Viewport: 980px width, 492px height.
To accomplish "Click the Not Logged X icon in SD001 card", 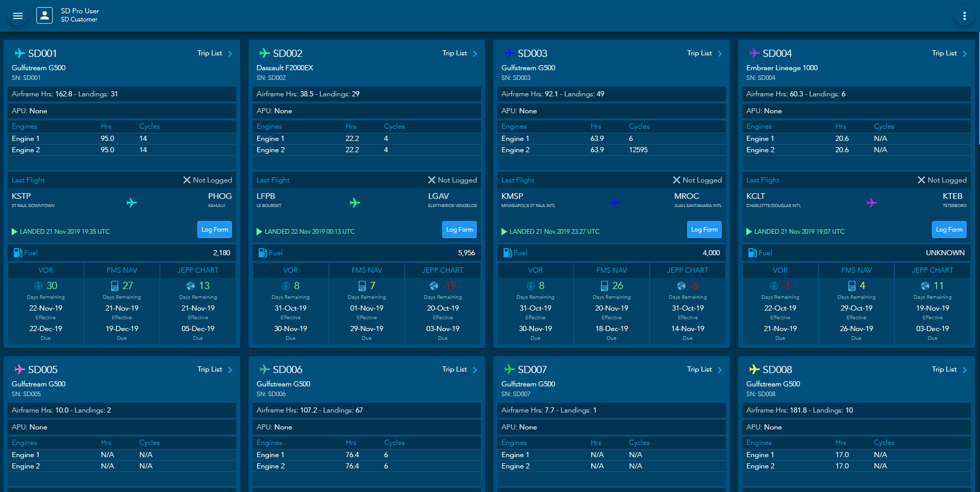I will 186,180.
